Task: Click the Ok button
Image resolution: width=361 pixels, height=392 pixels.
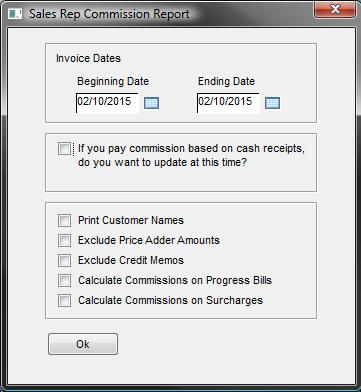Action: click(x=83, y=344)
